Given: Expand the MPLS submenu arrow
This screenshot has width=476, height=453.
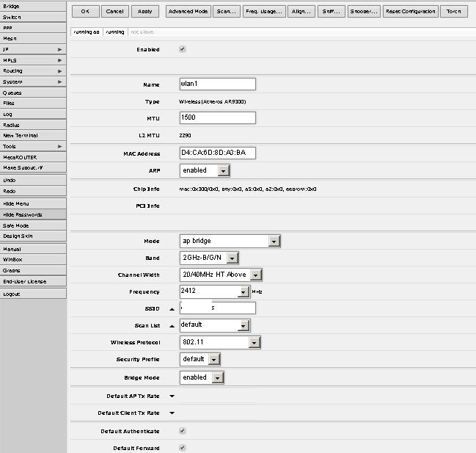Looking at the screenshot, I should (60, 60).
